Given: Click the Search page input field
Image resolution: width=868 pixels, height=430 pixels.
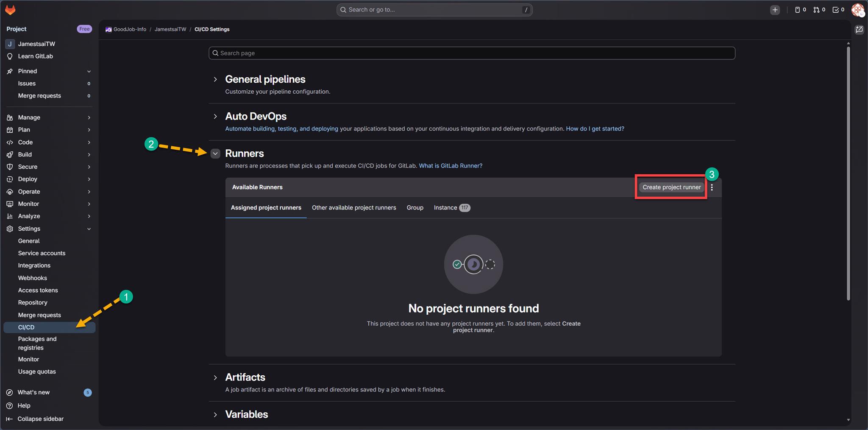Looking at the screenshot, I should click(471, 53).
